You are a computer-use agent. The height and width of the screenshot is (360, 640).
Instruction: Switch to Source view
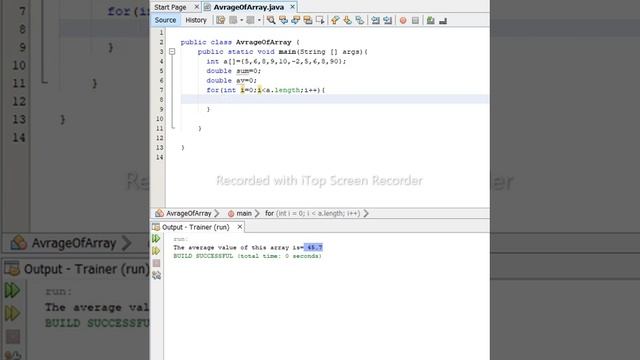coord(165,20)
